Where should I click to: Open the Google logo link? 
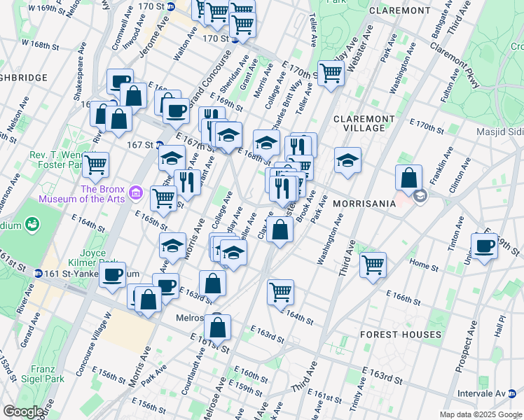[23, 412]
